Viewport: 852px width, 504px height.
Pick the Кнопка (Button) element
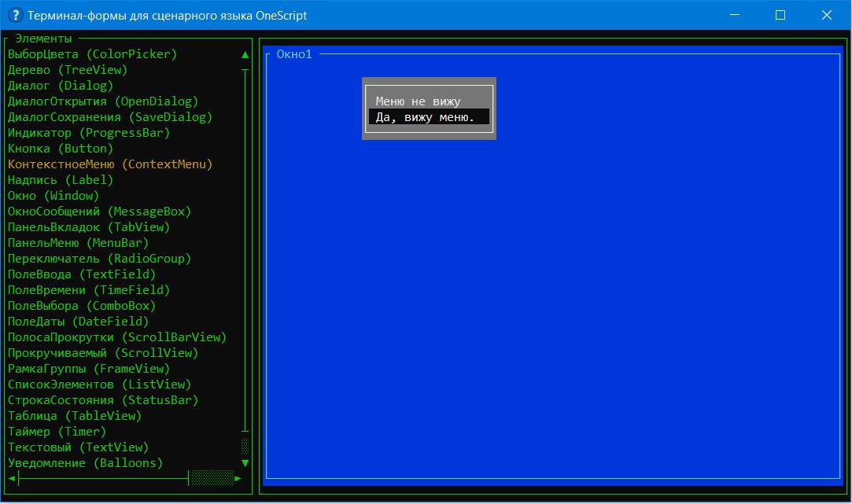pyautogui.click(x=61, y=149)
